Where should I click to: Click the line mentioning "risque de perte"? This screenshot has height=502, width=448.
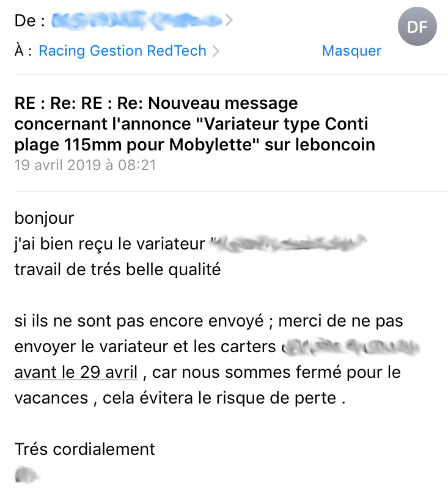[x=180, y=398]
